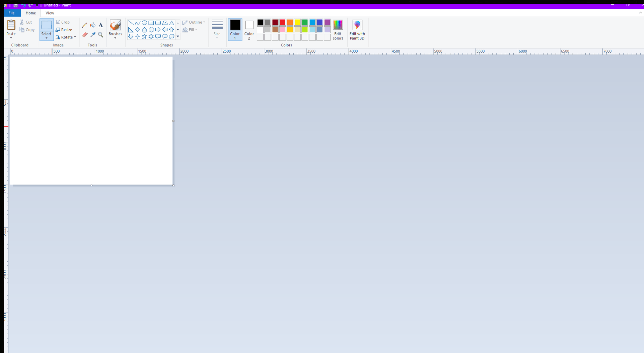644x353 pixels.
Task: Switch to the View tab
Action: click(x=50, y=13)
